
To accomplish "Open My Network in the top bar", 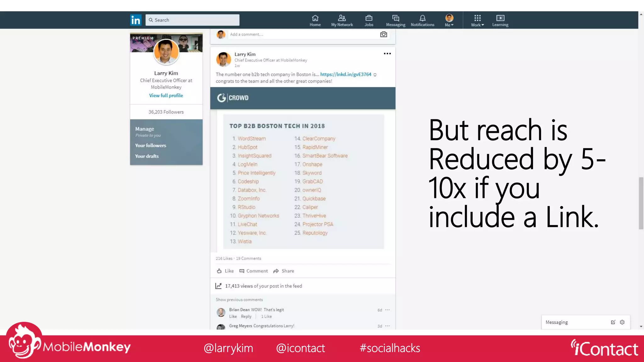I will coord(342,21).
